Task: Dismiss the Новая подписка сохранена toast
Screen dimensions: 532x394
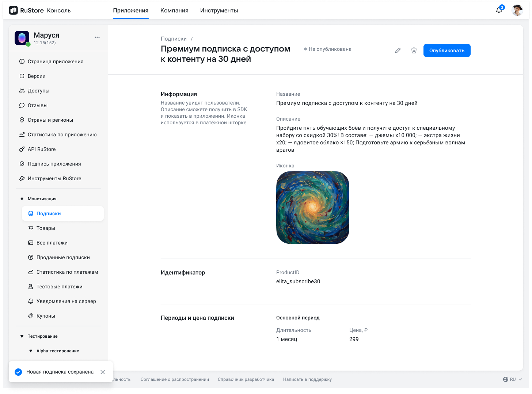Action: point(103,372)
